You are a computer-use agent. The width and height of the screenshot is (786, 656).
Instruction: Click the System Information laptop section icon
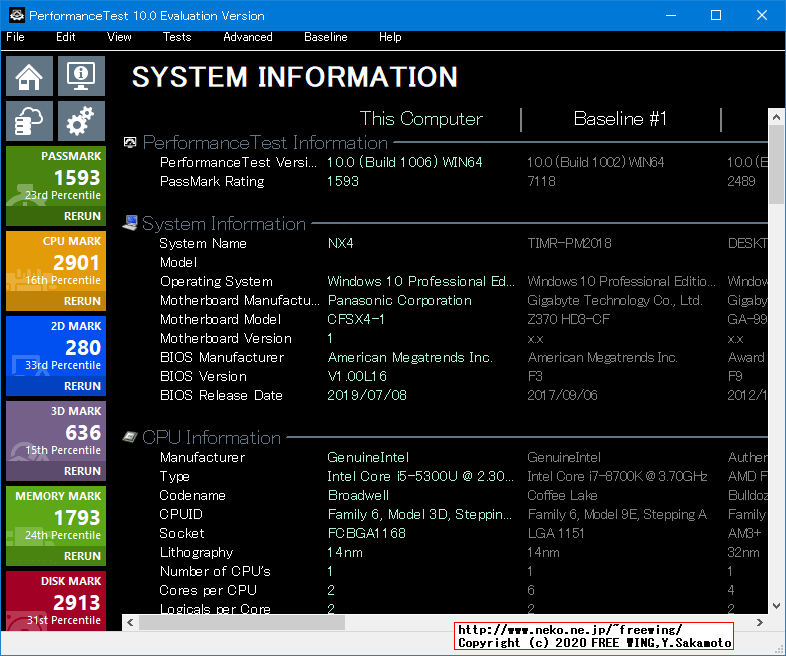tap(130, 223)
